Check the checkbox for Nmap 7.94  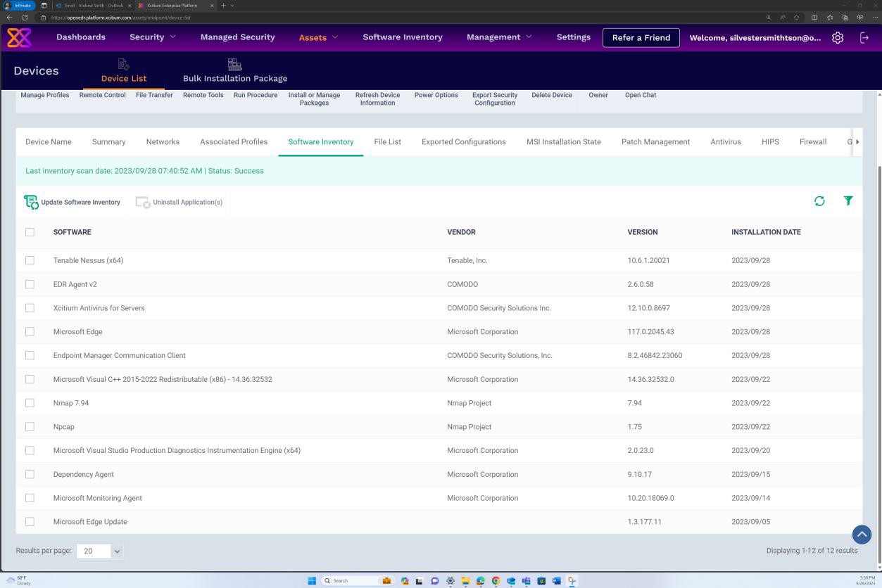tap(30, 402)
